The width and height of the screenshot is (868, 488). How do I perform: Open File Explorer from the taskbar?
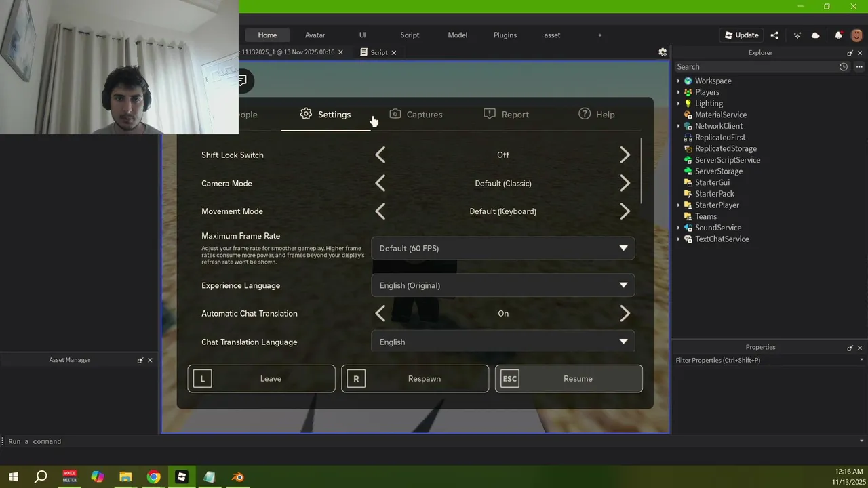coord(125,477)
